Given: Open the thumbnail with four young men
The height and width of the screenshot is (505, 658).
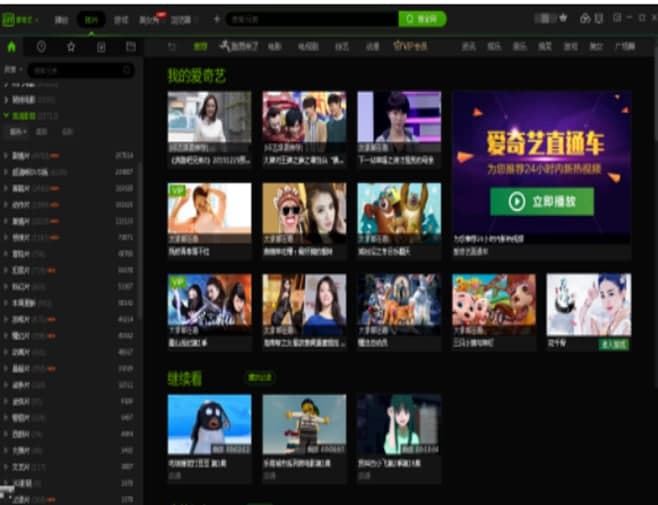Looking at the screenshot, I should coord(304,122).
